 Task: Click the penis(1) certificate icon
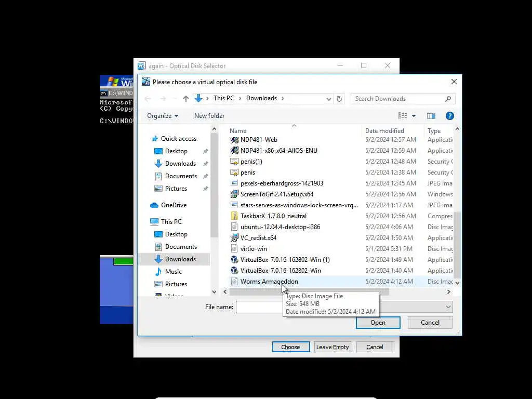(x=234, y=162)
